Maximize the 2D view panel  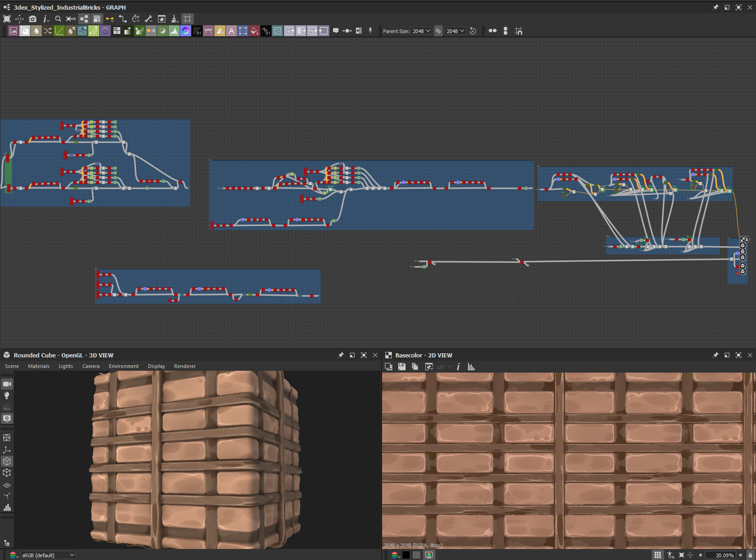(x=738, y=355)
